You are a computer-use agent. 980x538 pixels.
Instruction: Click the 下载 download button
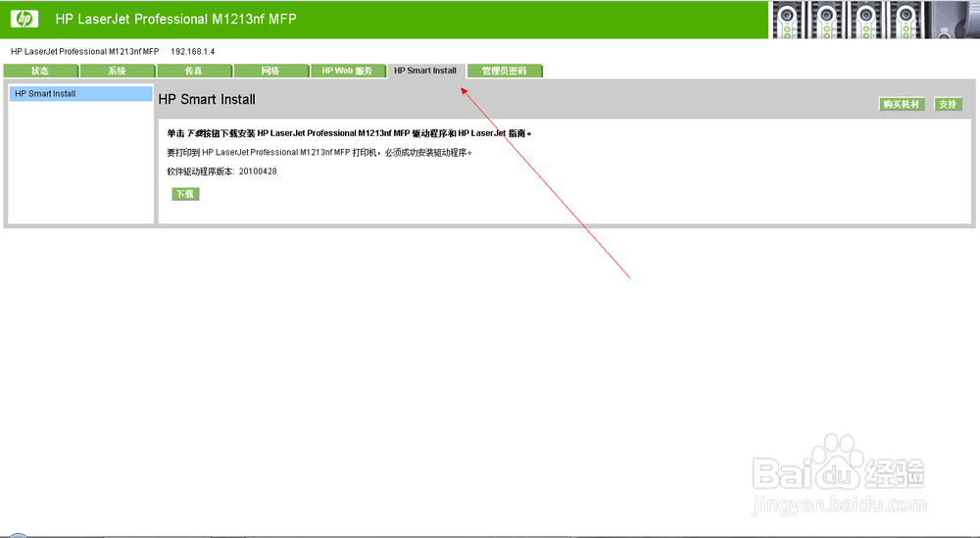coord(185,194)
